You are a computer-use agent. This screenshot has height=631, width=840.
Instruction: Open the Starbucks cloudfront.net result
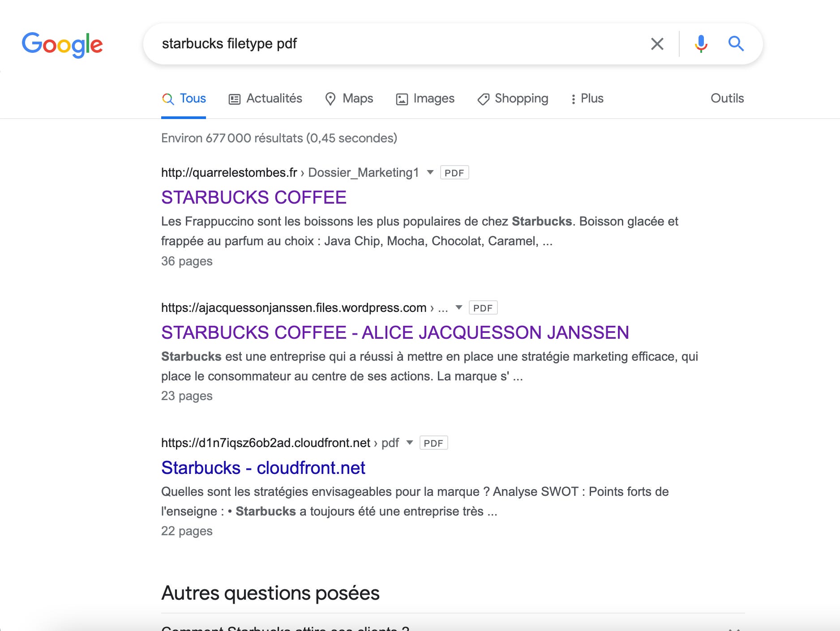click(x=263, y=467)
